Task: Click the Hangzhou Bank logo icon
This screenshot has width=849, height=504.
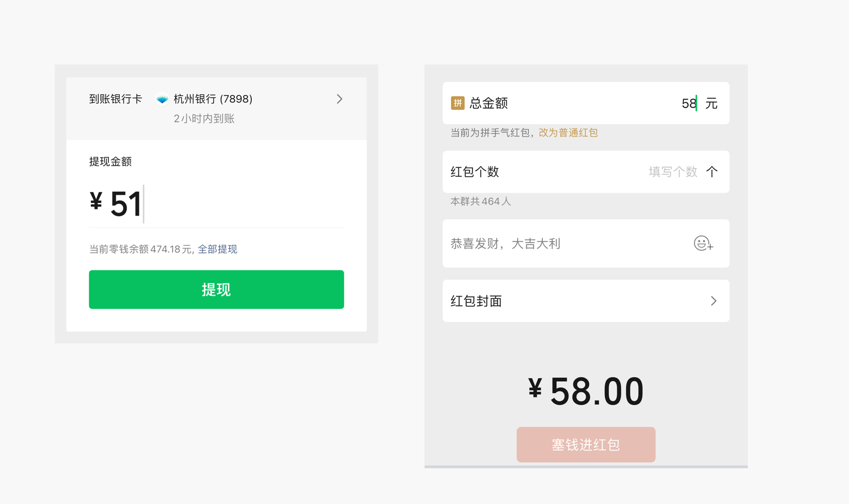Action: pyautogui.click(x=162, y=100)
